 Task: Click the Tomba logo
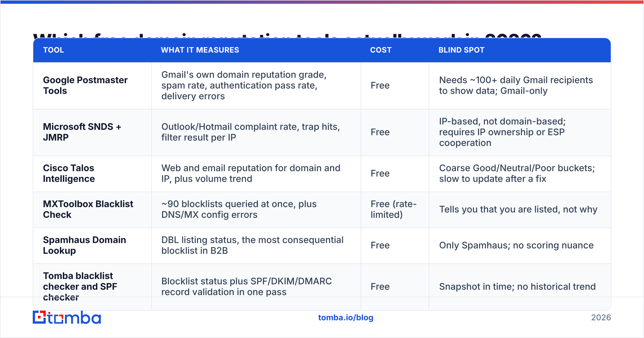tap(67, 317)
